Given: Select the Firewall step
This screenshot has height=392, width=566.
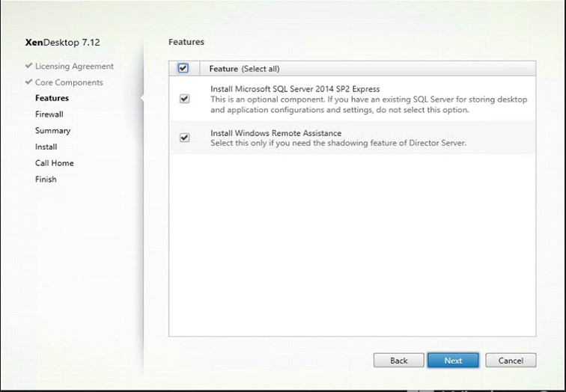Looking at the screenshot, I should [x=49, y=114].
